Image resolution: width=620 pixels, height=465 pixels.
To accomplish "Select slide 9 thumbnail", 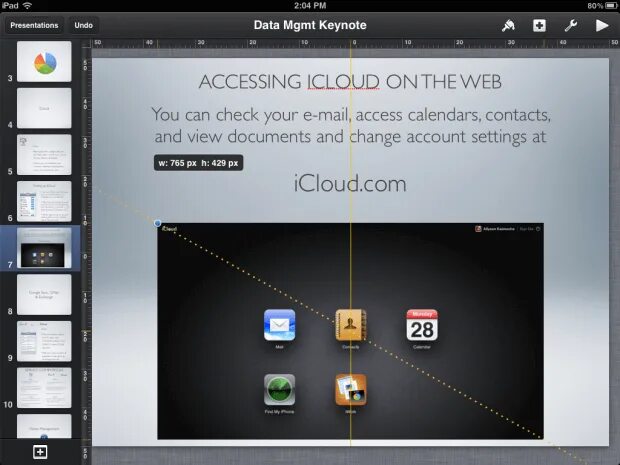I will click(x=44, y=341).
